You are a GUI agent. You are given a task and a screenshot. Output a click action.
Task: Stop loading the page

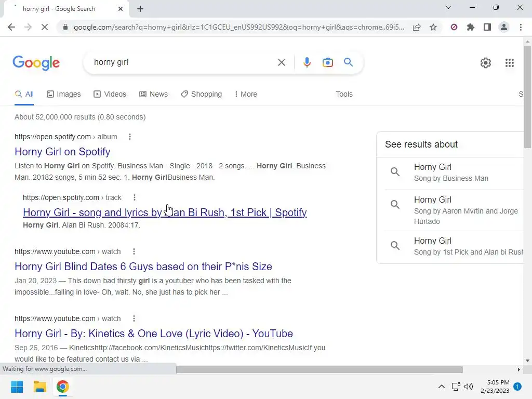coord(45,27)
